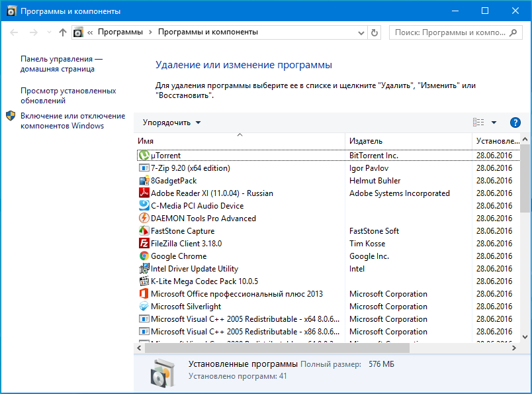Click inside the search programs field
This screenshot has height=394, width=532.
(x=450, y=32)
